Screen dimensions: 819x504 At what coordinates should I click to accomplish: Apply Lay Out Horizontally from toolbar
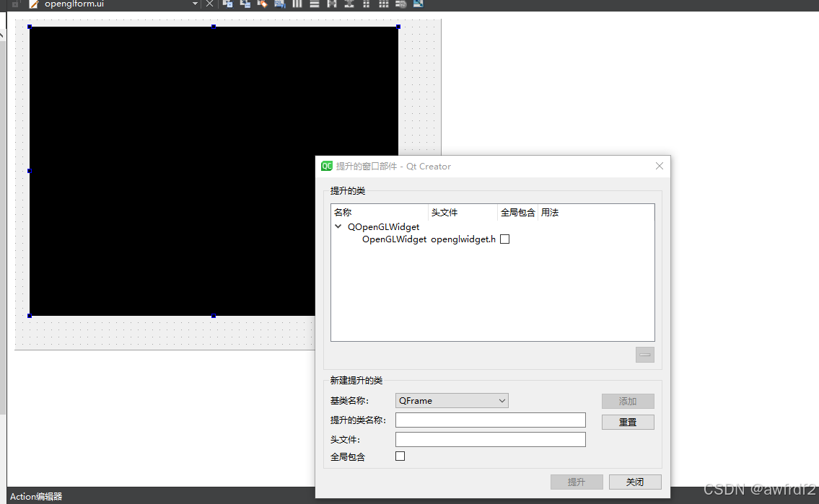tap(297, 4)
